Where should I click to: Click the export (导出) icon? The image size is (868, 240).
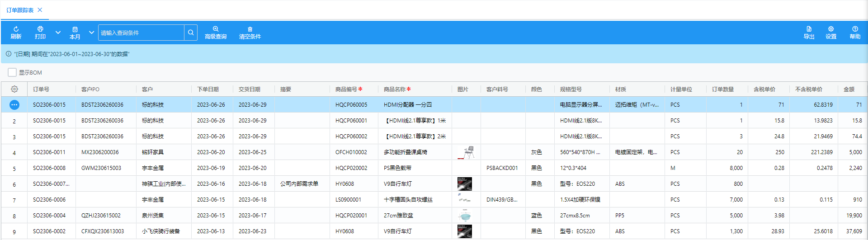click(x=809, y=29)
